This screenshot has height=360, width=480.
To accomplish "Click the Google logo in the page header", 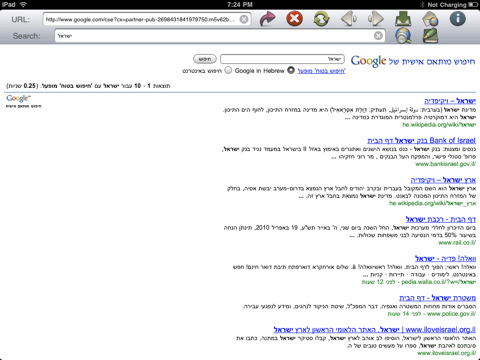I will point(368,61).
